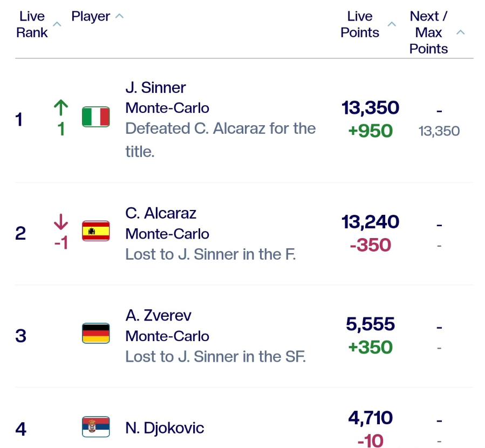The height and width of the screenshot is (448, 485).
Task: Click the Italy flag icon
Action: [96, 117]
